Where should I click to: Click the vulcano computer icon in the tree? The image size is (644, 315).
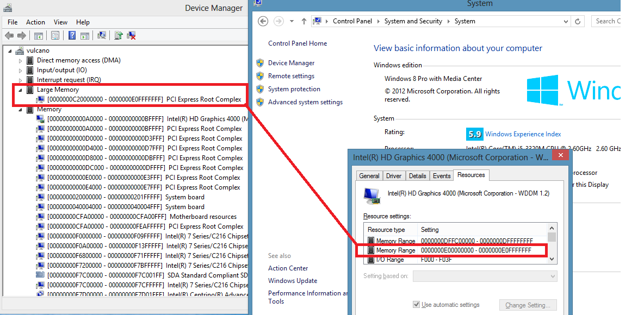[x=20, y=51]
